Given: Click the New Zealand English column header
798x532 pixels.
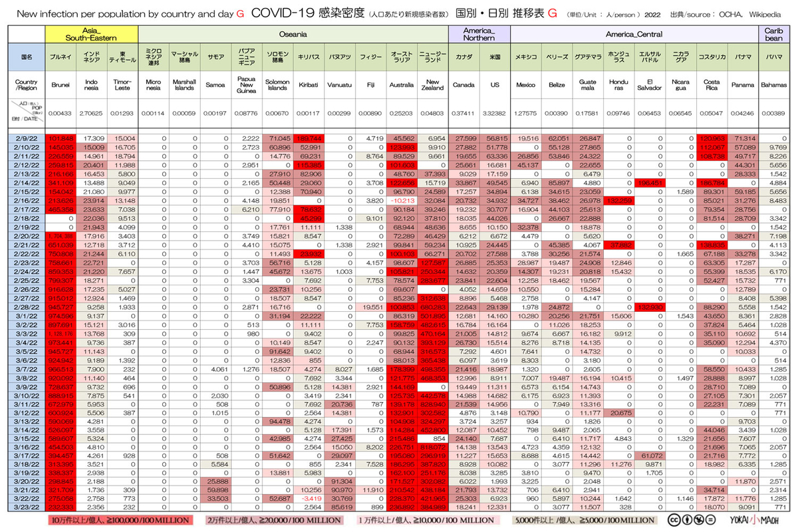Looking at the screenshot, I should [x=432, y=85].
